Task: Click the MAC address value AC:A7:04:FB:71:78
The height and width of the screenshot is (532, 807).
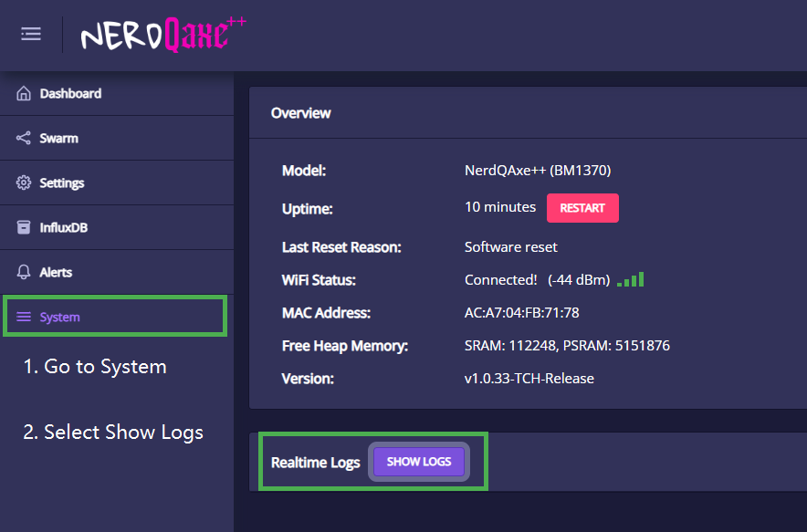Action: click(x=521, y=313)
